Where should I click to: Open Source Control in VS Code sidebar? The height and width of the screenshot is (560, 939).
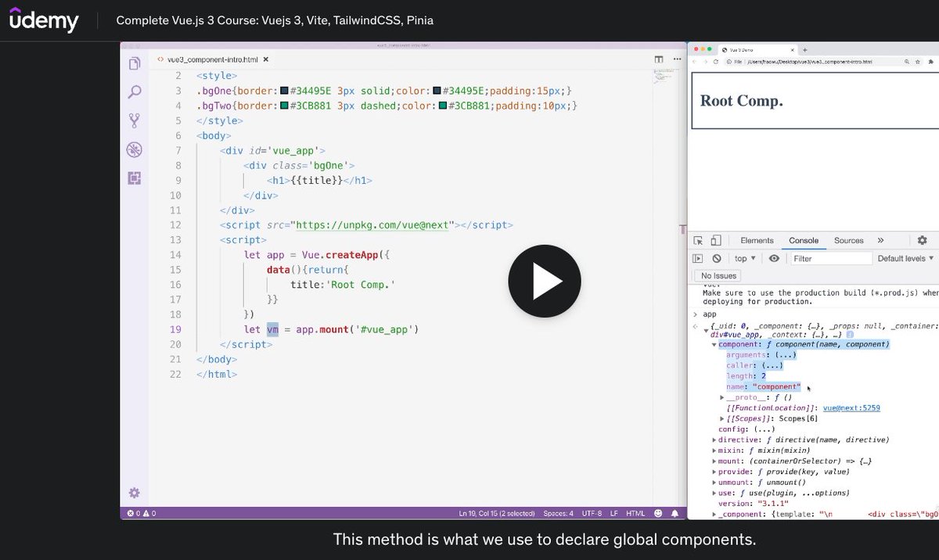[x=134, y=120]
